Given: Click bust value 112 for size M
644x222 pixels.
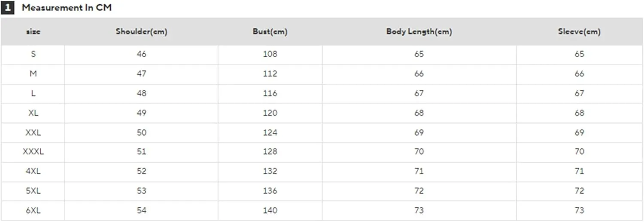Looking at the screenshot, I should point(270,74).
